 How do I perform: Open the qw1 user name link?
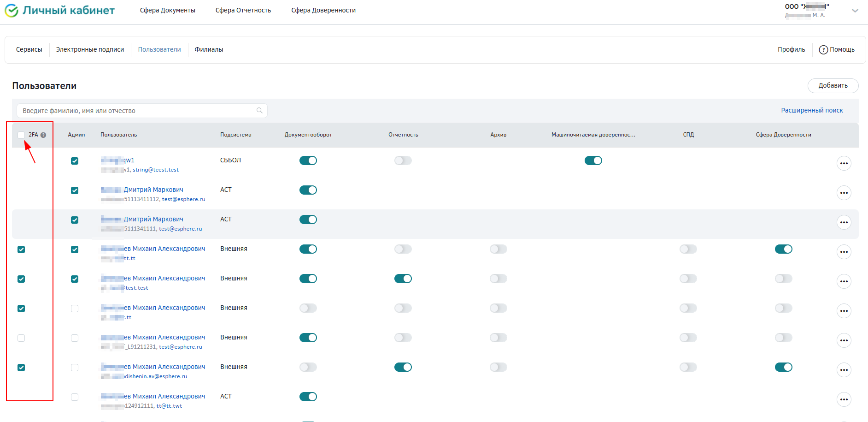click(117, 160)
